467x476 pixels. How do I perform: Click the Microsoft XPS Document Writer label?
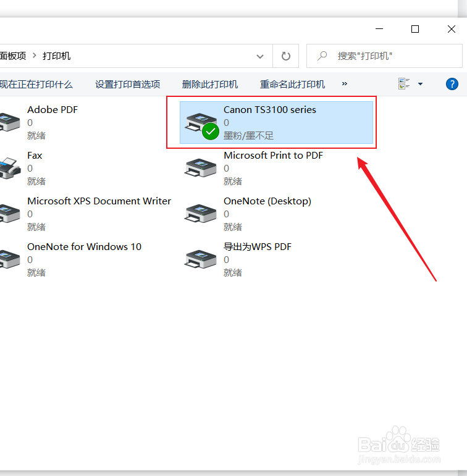click(x=99, y=201)
